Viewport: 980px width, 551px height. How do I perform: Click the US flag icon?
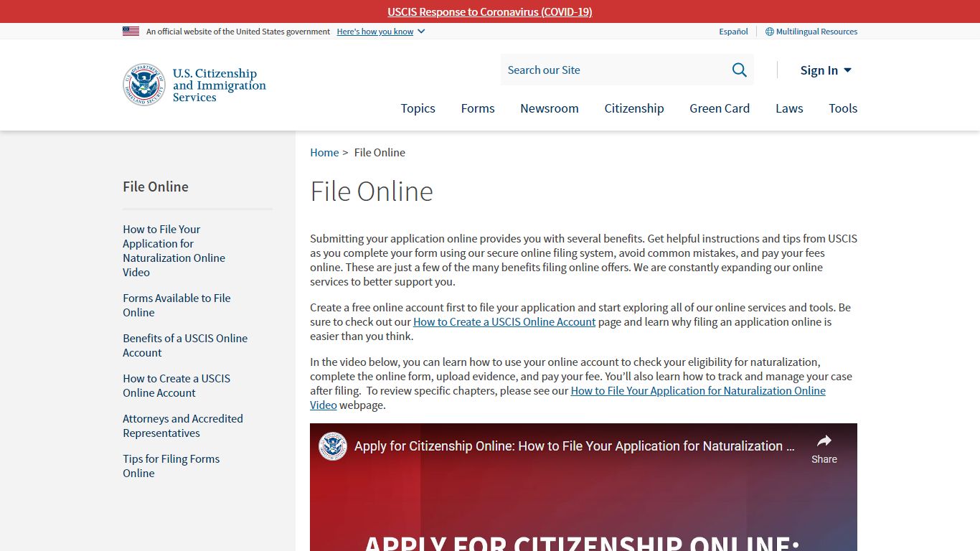tap(131, 32)
